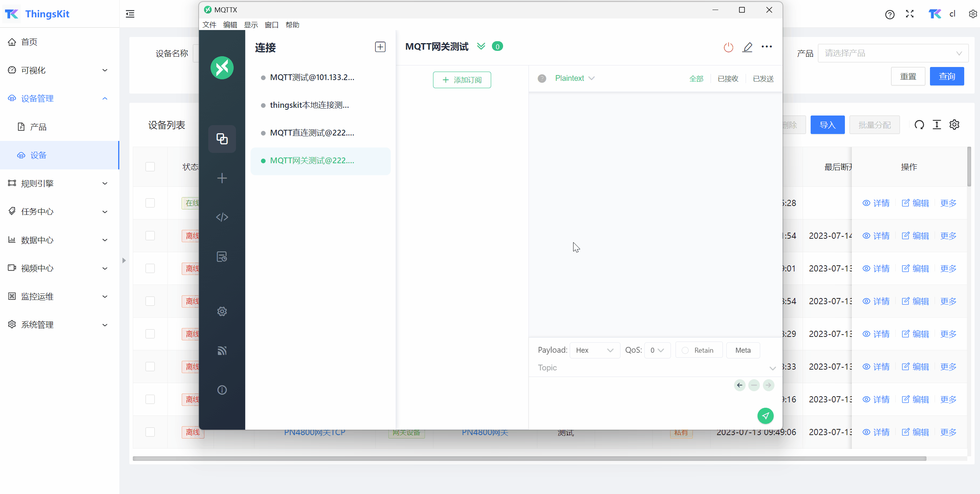Click the Plaintext help question icon
This screenshot has width=980, height=494.
(542, 79)
